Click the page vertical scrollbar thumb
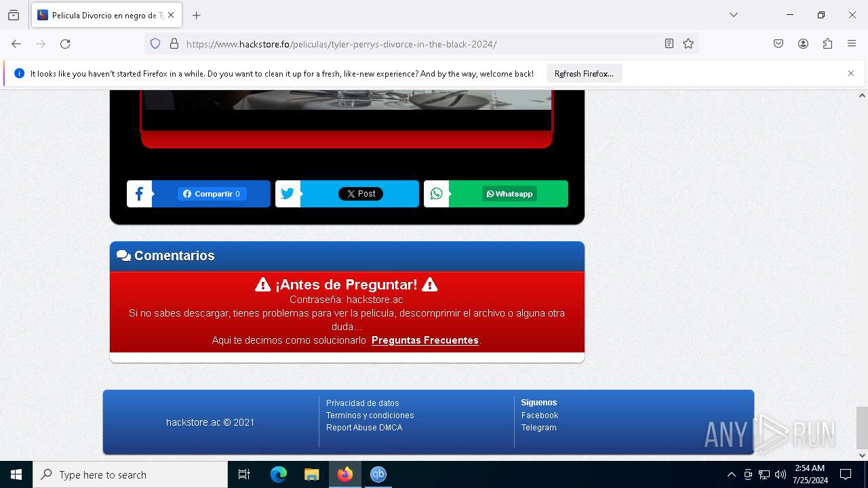This screenshot has height=488, width=868. point(862,428)
